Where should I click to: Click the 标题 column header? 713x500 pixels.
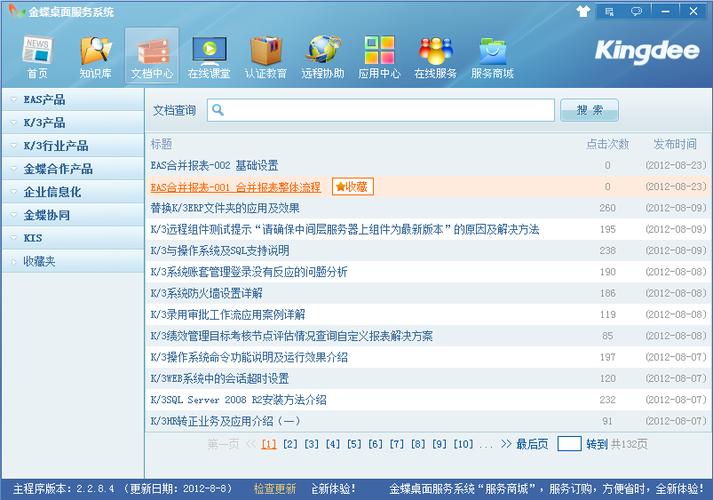coord(161,144)
